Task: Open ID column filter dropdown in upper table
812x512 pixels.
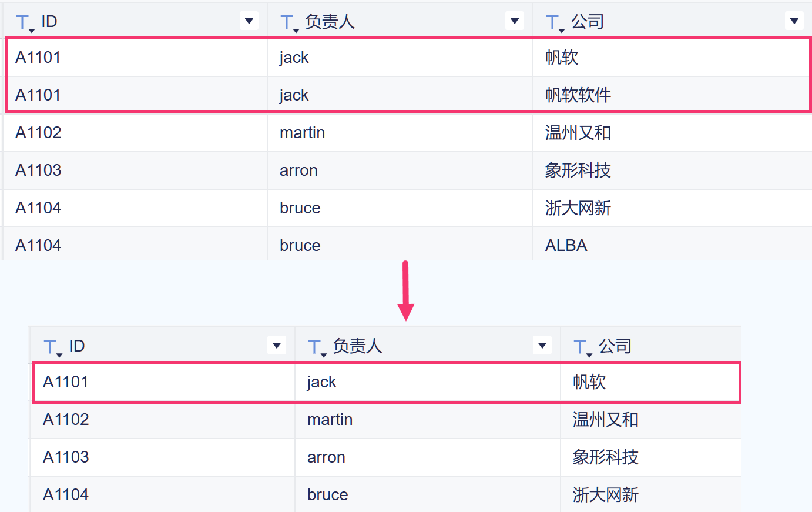Action: click(249, 22)
